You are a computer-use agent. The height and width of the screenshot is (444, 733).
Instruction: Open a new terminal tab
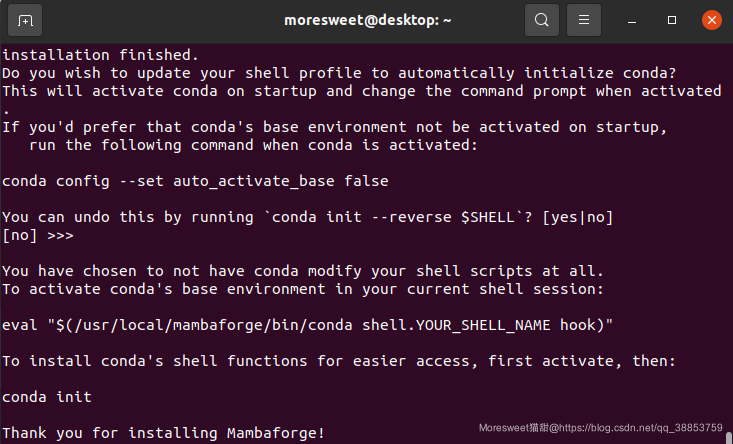point(25,20)
